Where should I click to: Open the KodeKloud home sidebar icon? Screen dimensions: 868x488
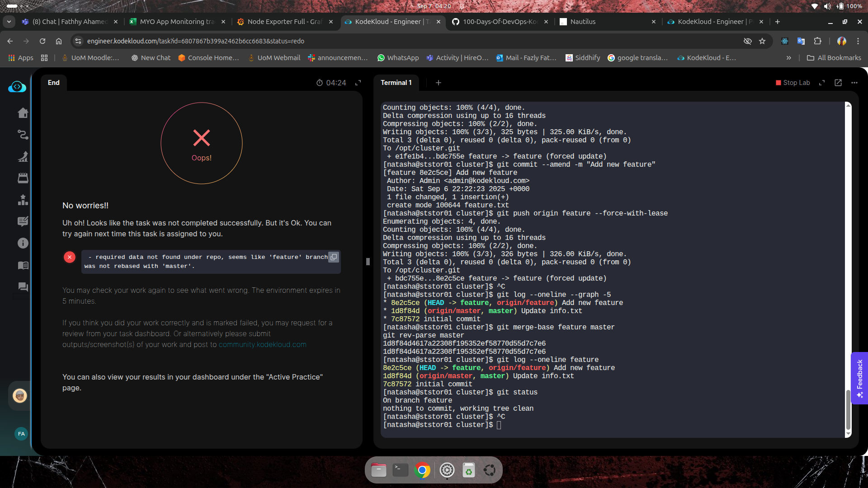[23, 113]
